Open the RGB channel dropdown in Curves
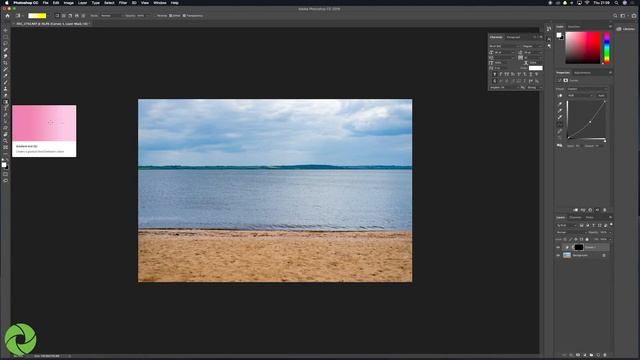The image size is (640, 360). pos(580,96)
